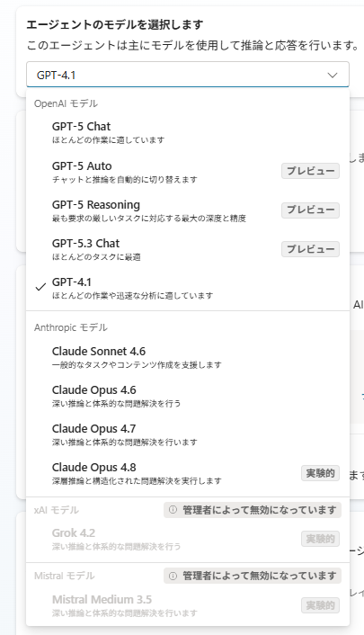Click the xAI モデル group header
This screenshot has width=364, height=635.
point(57,510)
